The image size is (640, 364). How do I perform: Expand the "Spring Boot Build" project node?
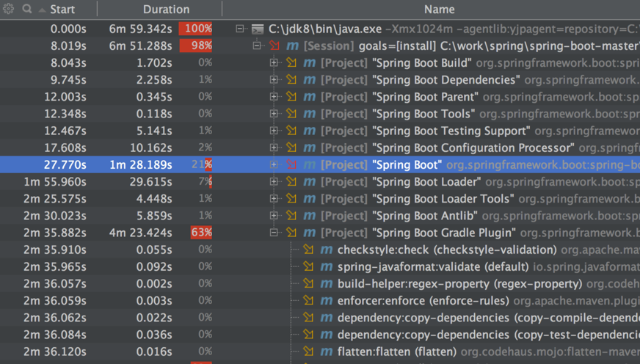coord(274,63)
